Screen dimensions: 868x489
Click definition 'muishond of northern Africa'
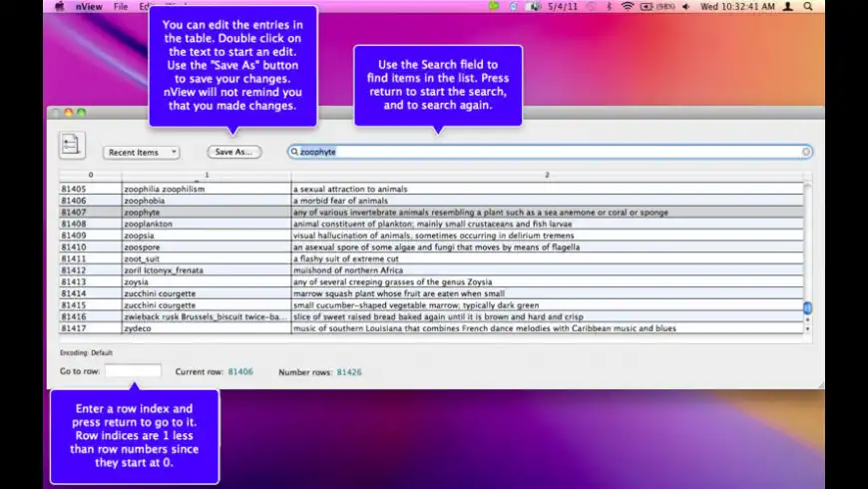coord(348,270)
